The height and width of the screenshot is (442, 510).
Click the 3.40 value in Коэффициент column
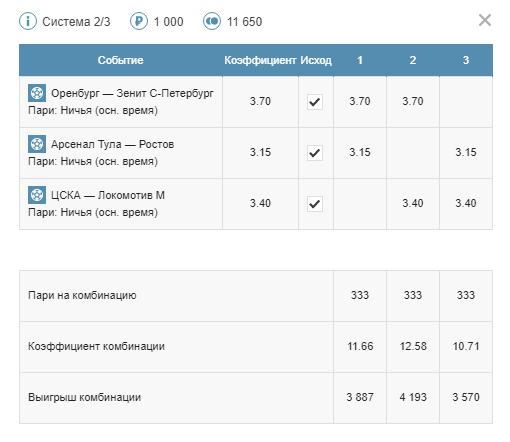click(260, 203)
